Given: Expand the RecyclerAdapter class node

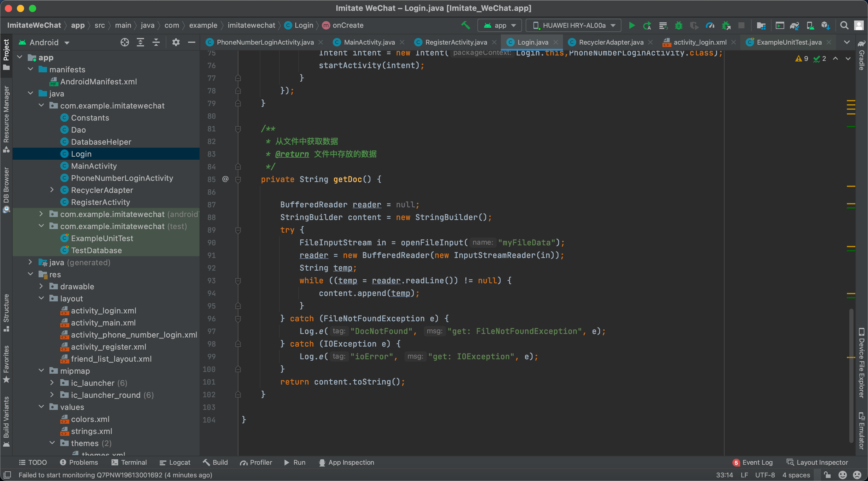Looking at the screenshot, I should (x=52, y=190).
